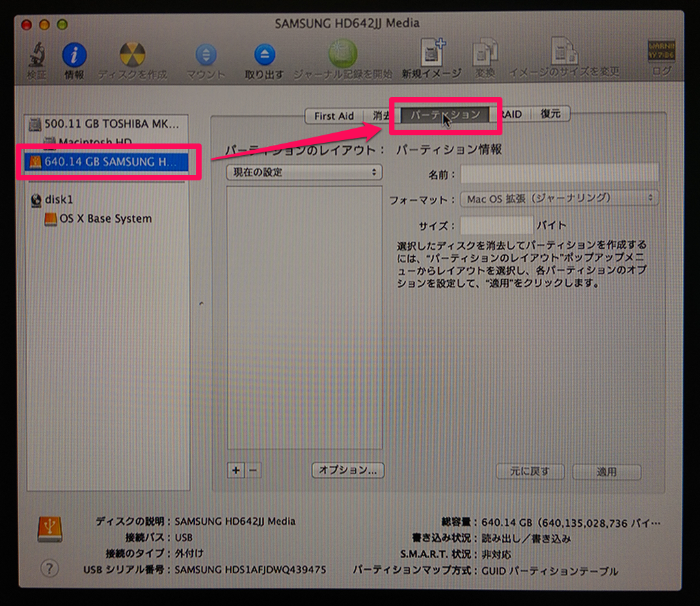Click the write status 読み出し／書き込み value
Viewport: 700px width, 606px height.
(526, 538)
